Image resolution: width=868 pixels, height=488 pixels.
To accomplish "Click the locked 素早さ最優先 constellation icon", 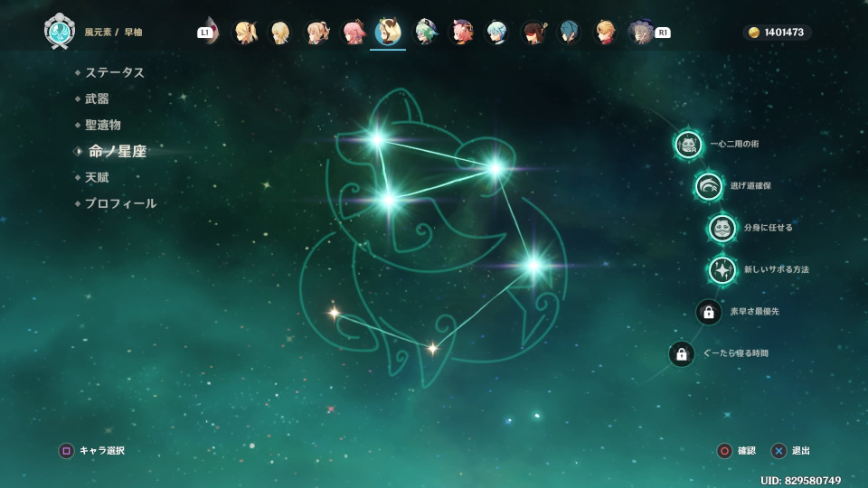I will point(709,312).
